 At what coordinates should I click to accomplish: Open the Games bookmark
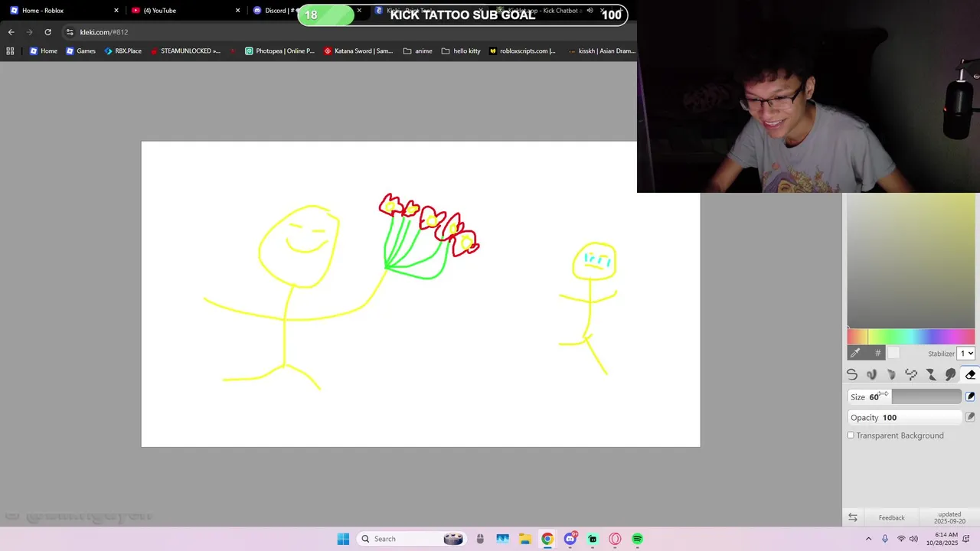coord(80,51)
